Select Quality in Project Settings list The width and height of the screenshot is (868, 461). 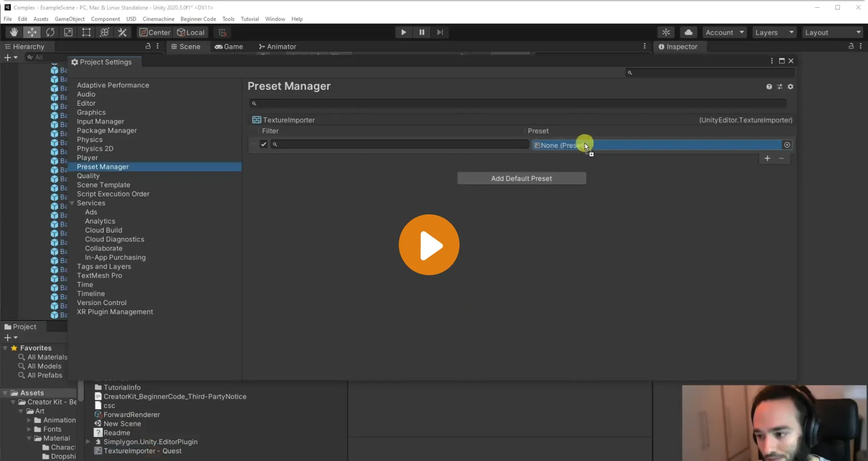[88, 176]
